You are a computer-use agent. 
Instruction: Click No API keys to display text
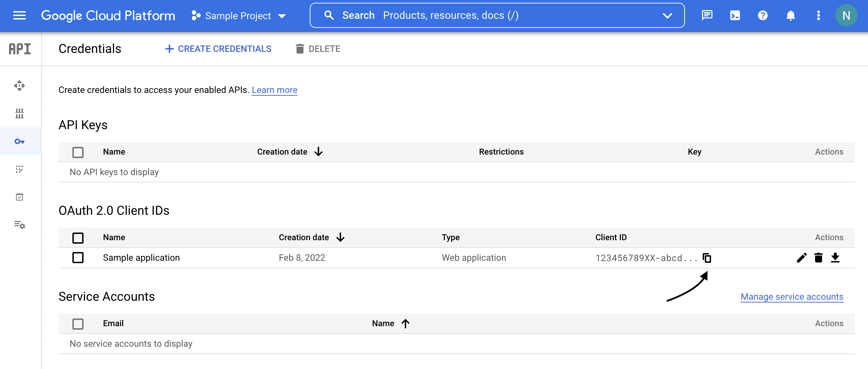tap(114, 172)
